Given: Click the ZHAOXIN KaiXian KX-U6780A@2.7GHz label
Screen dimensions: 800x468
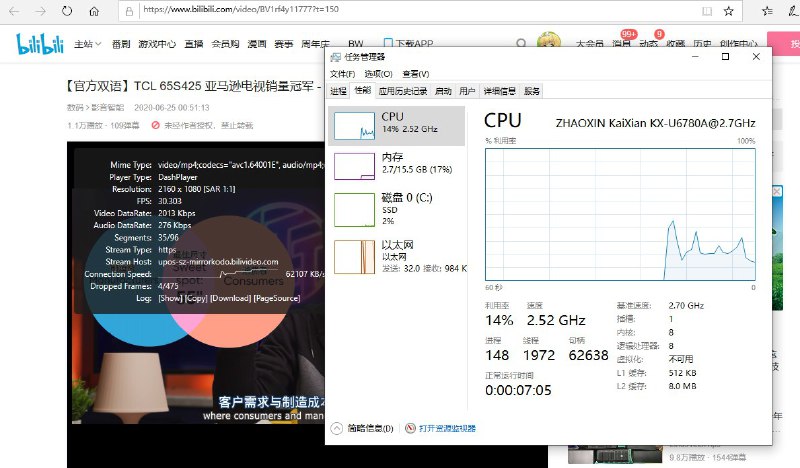Looking at the screenshot, I should coord(655,123).
